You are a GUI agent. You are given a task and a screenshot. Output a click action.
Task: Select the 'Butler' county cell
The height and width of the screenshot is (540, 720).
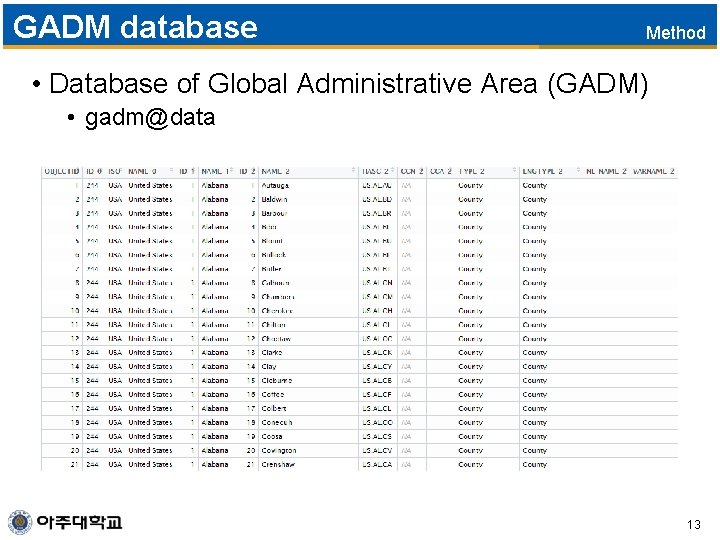tap(271, 269)
